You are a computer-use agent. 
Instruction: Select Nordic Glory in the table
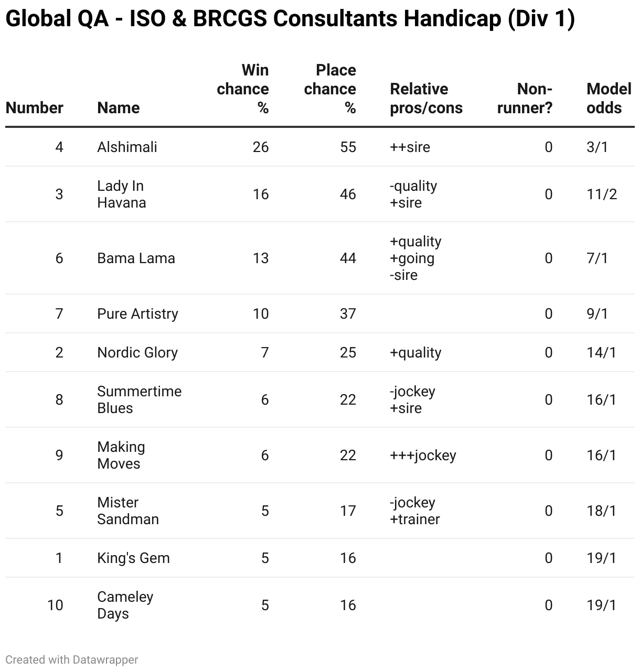[137, 353]
